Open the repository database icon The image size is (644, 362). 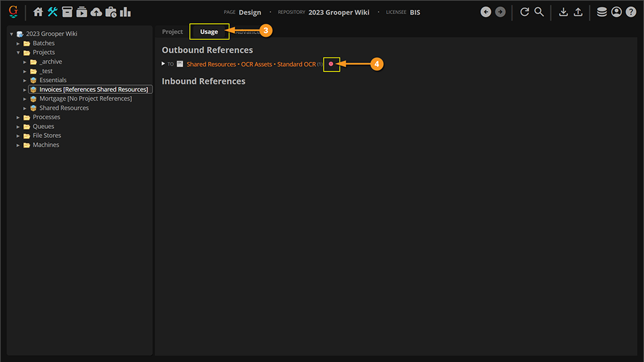[601, 12]
